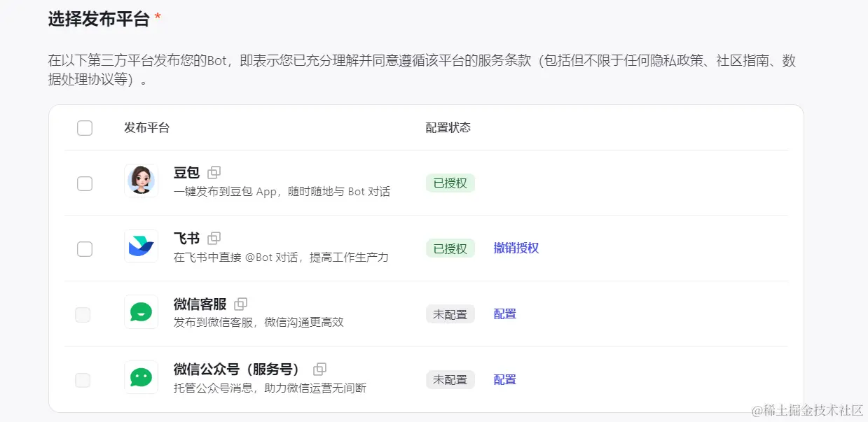Click the 发布平台 column header
The height and width of the screenshot is (422, 868).
pyautogui.click(x=147, y=128)
